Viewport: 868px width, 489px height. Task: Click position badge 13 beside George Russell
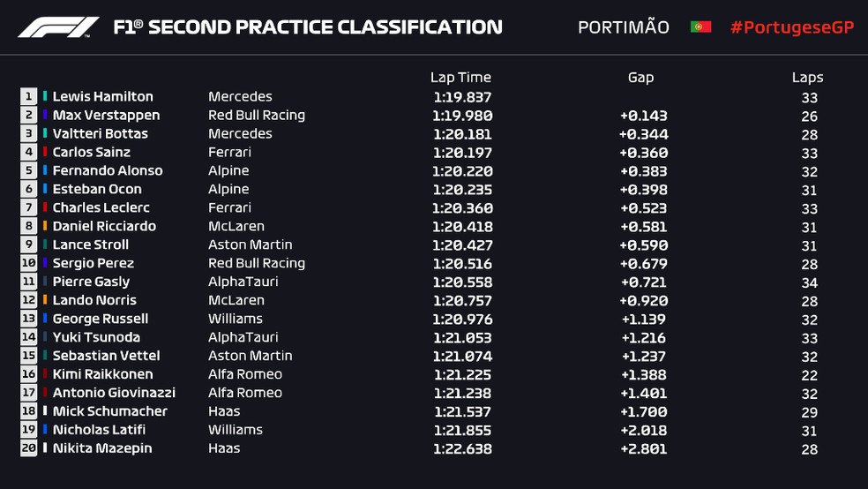coord(28,319)
